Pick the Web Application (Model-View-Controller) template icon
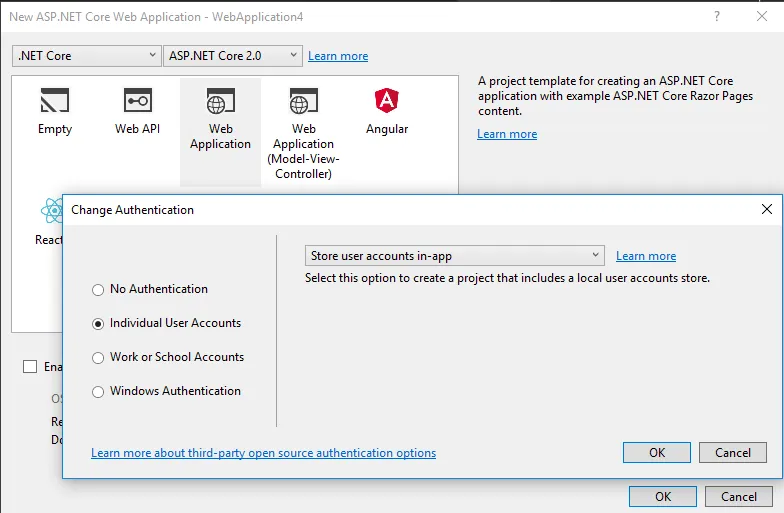The width and height of the screenshot is (784, 513). tap(304, 100)
